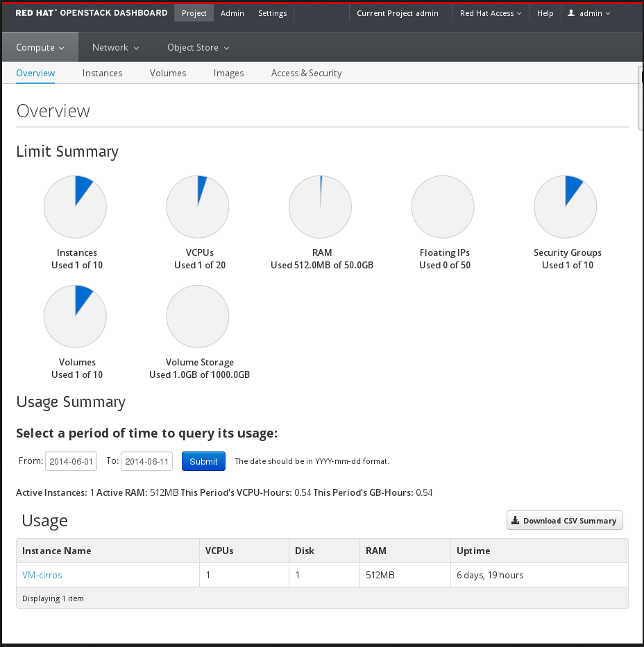
Task: Click the Volume Storage pie chart
Action: point(198,316)
